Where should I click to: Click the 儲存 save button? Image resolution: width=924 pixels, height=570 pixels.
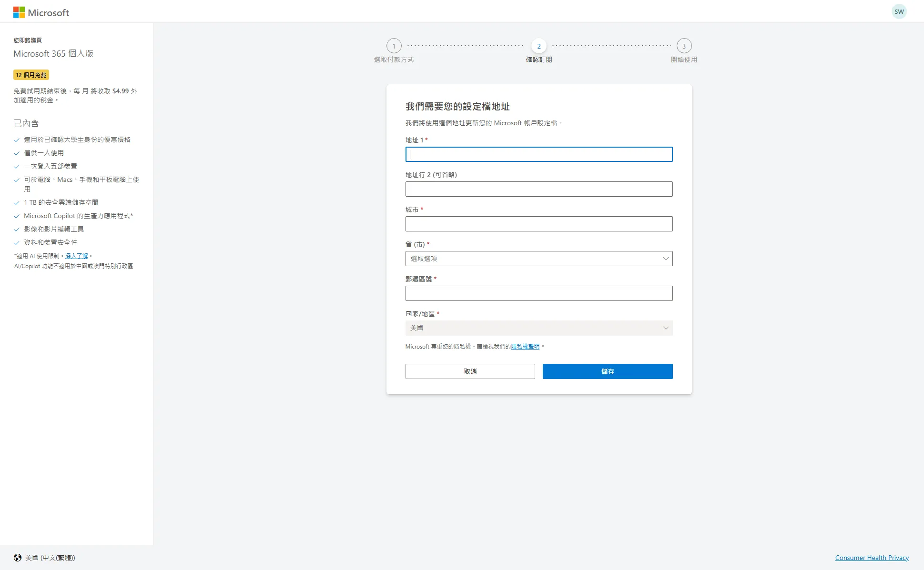pyautogui.click(x=607, y=371)
